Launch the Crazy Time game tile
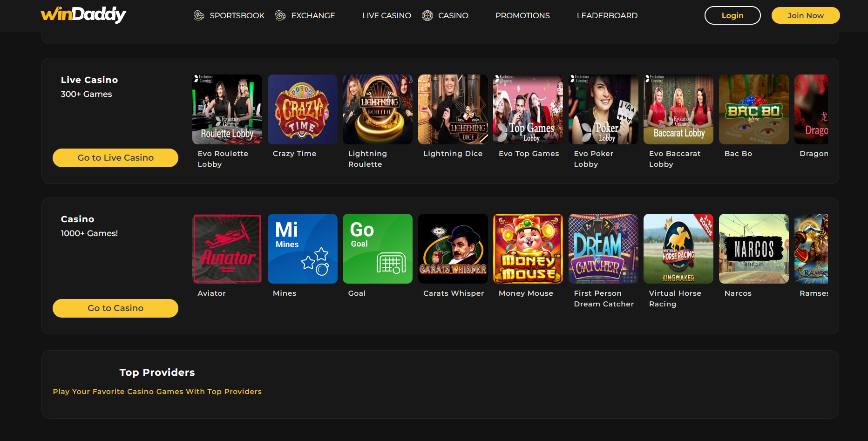Viewport: 868px width, 441px height. (x=303, y=109)
